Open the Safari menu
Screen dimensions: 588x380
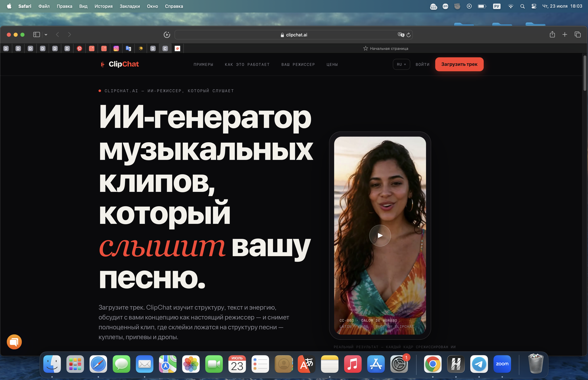tap(25, 6)
